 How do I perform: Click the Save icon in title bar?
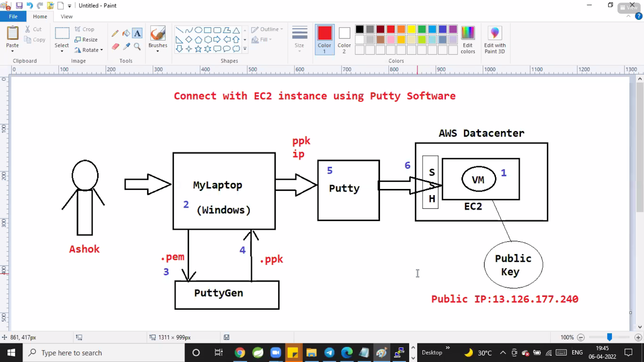(x=19, y=6)
